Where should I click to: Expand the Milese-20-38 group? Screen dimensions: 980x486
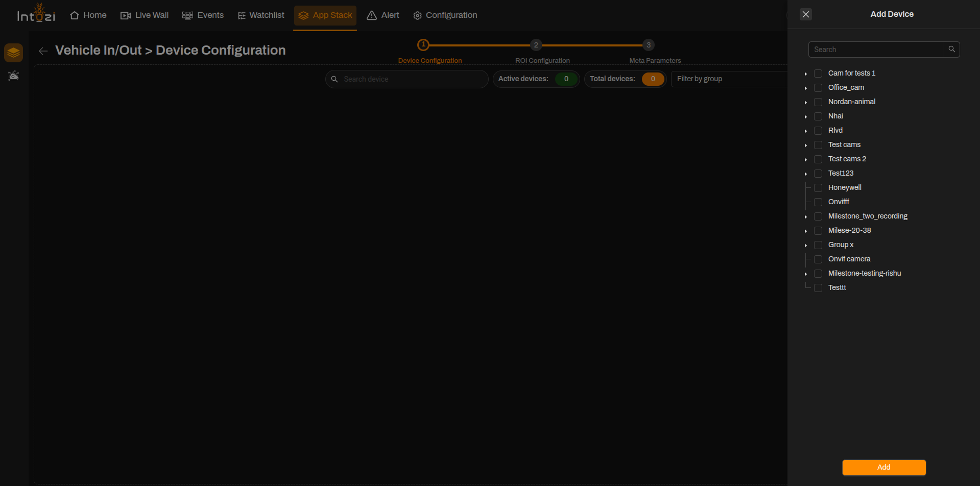click(806, 231)
